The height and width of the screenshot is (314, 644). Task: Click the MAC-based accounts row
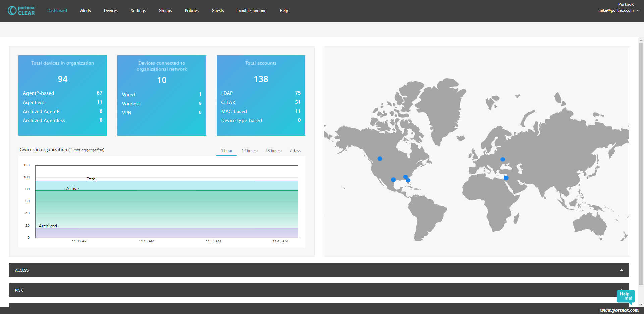(x=261, y=111)
